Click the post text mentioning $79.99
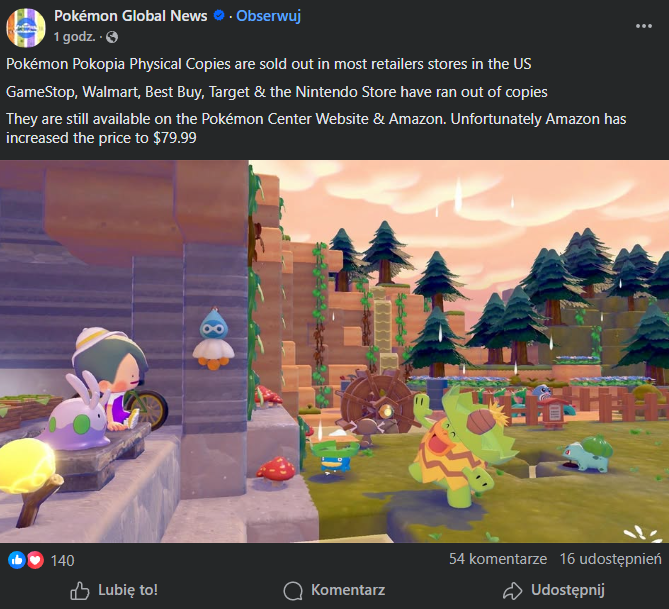Viewport: 669px width, 609px height. 316,128
